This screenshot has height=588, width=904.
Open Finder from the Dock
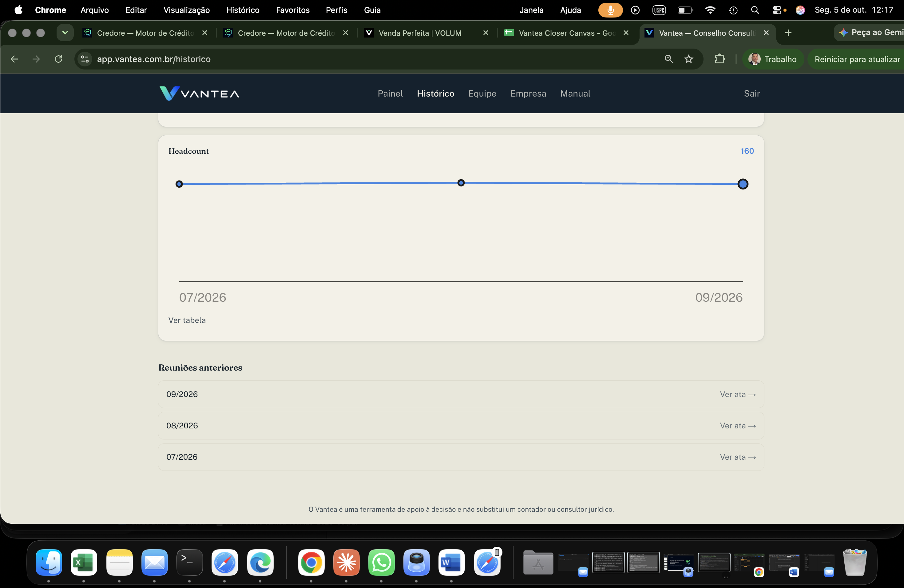pyautogui.click(x=49, y=562)
